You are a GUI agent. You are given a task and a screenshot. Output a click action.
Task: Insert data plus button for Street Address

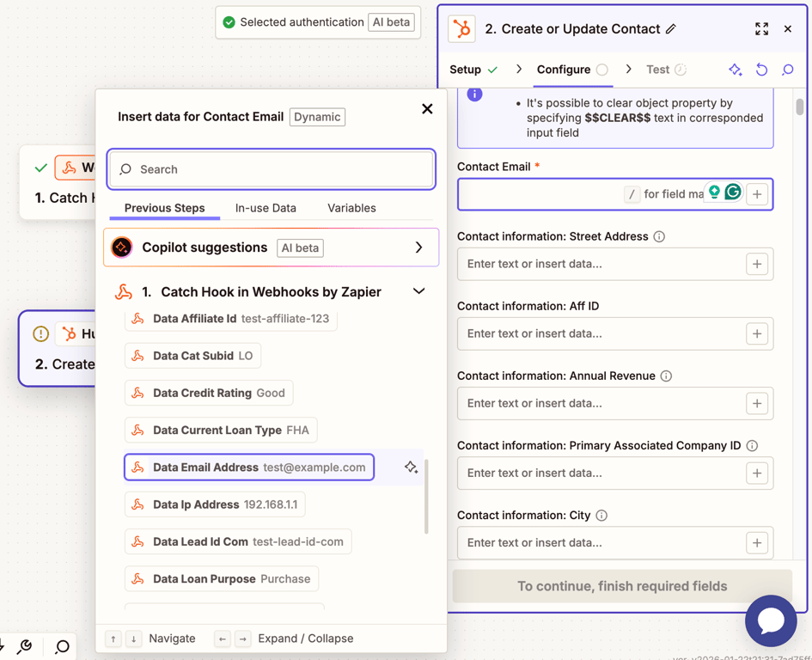[757, 264]
